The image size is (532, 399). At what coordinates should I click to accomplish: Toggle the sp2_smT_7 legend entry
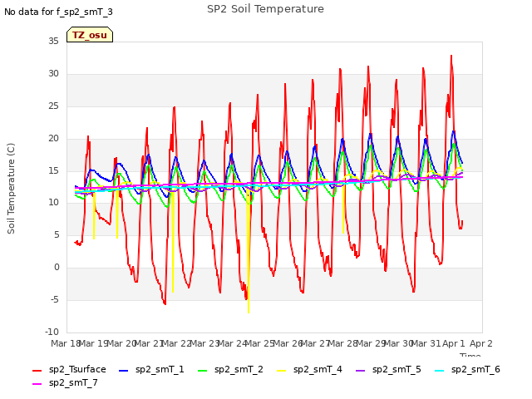pyautogui.click(x=65, y=382)
